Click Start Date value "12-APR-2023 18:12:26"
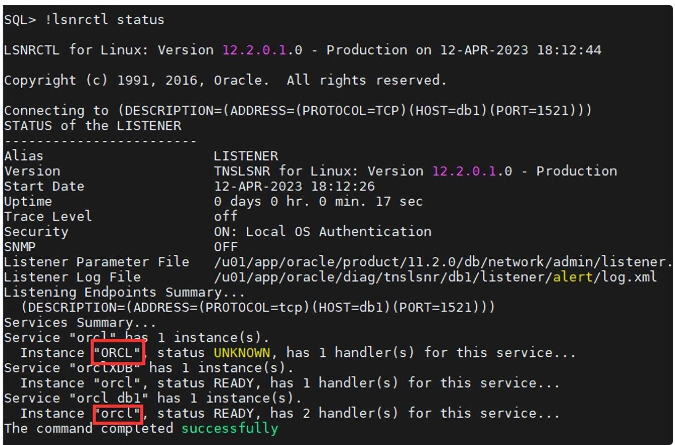Viewport: 675px width, 445px height. pyautogui.click(x=294, y=186)
